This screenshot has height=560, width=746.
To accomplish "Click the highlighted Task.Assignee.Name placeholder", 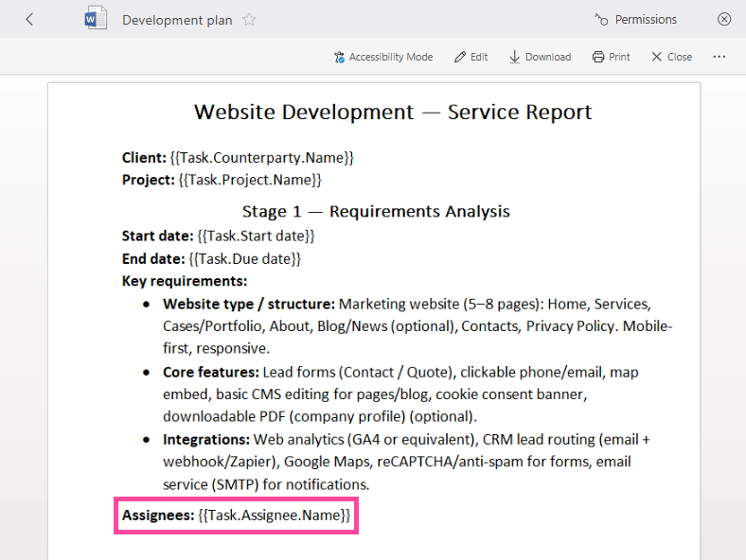I will pyautogui.click(x=275, y=516).
